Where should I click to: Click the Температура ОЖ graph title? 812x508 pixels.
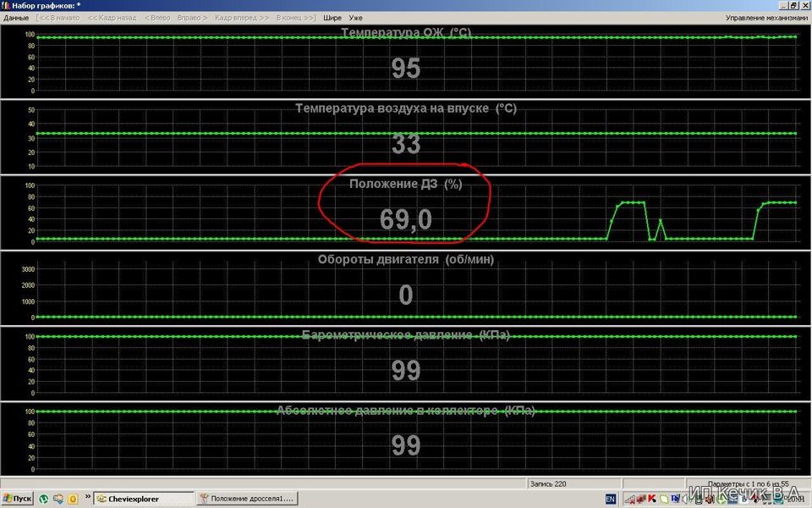click(406, 33)
